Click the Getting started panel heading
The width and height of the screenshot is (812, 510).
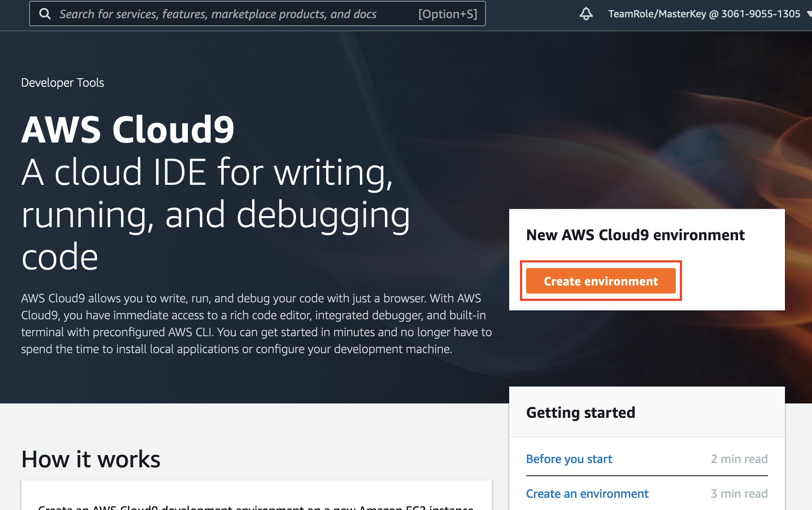[581, 412]
